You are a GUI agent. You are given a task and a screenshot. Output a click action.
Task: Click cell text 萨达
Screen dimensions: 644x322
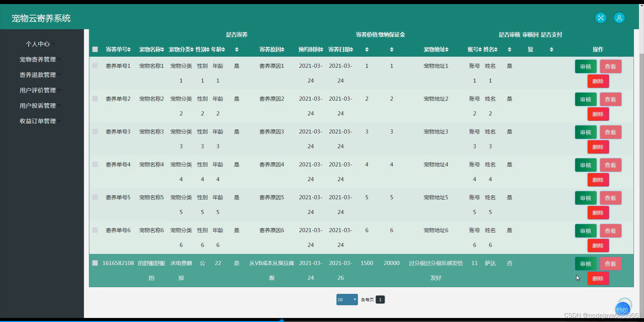(x=490, y=263)
